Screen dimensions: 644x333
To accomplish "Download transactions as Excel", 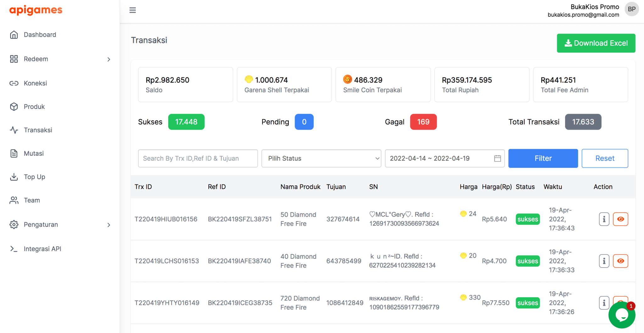I will (x=596, y=43).
